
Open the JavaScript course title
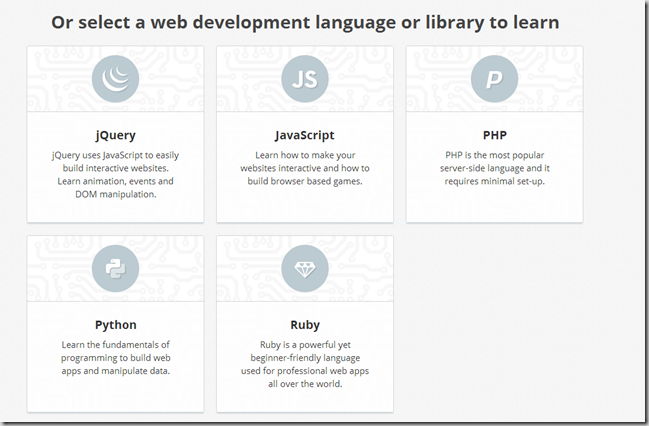tap(305, 135)
